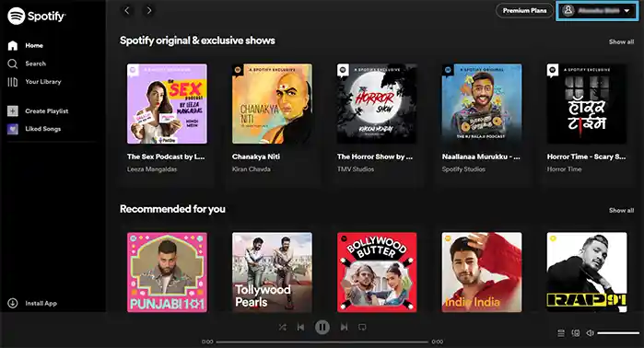This screenshot has height=348, width=644.
Task: Click the Premium Plans button
Action: point(524,11)
